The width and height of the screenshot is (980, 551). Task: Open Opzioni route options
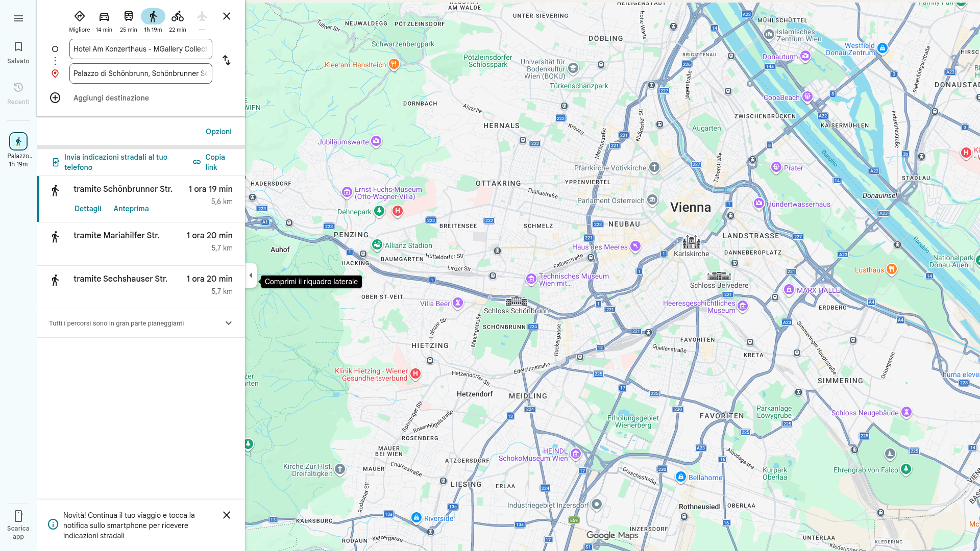click(218, 132)
